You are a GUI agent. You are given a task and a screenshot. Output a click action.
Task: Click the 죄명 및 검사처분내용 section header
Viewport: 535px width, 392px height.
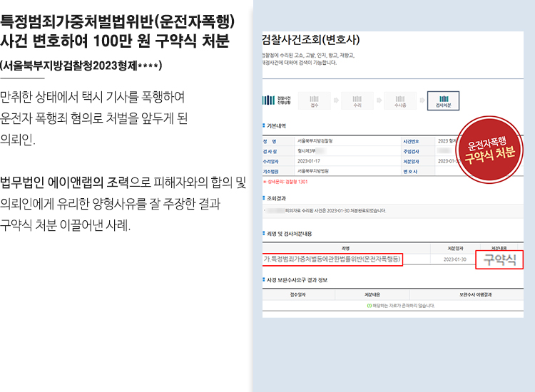(290, 233)
